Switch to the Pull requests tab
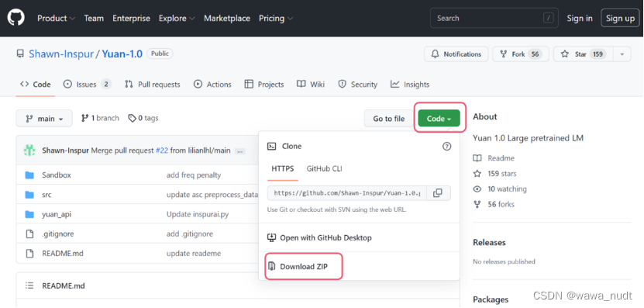This screenshot has height=308, width=644. click(153, 85)
